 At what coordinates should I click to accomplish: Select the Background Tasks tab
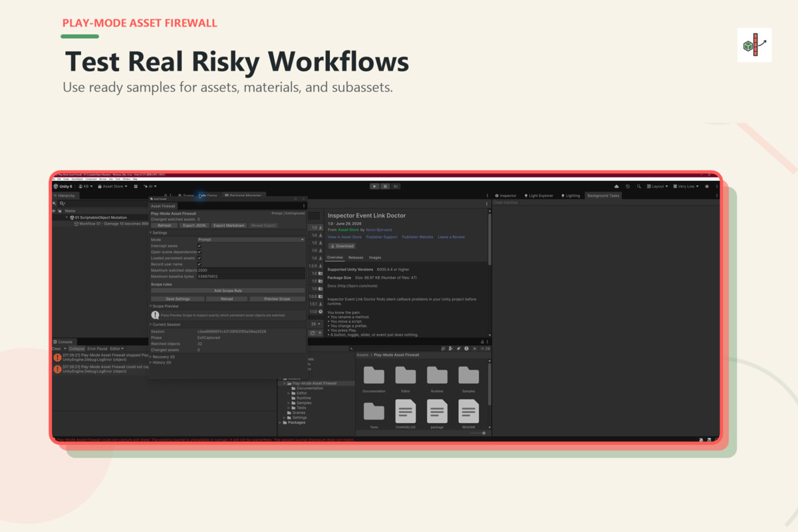603,196
